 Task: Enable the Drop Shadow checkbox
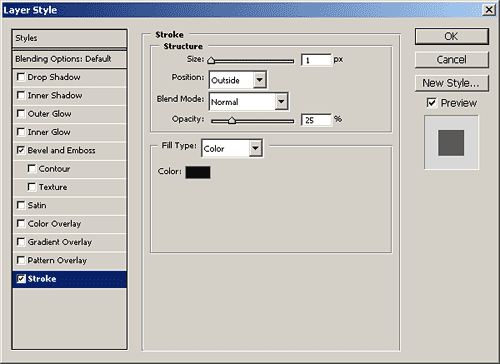click(21, 77)
